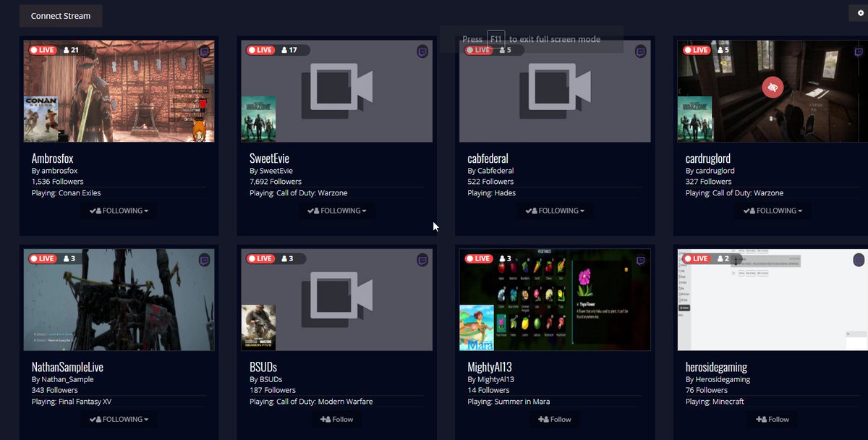Click 'By Nathan_Sample' author text
Viewport: 868px width, 440px height.
point(63,379)
